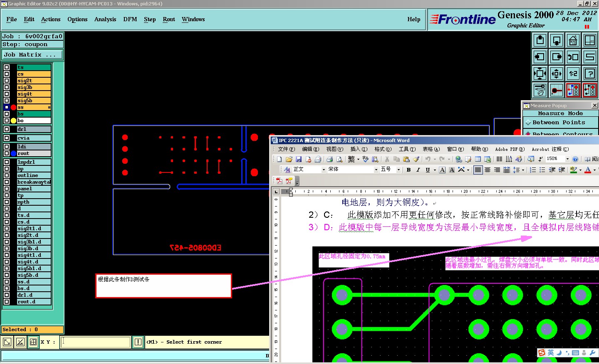Click the pan left arrow icon
Image resolution: width=599 pixels, height=364 pixels.
pos(540,57)
